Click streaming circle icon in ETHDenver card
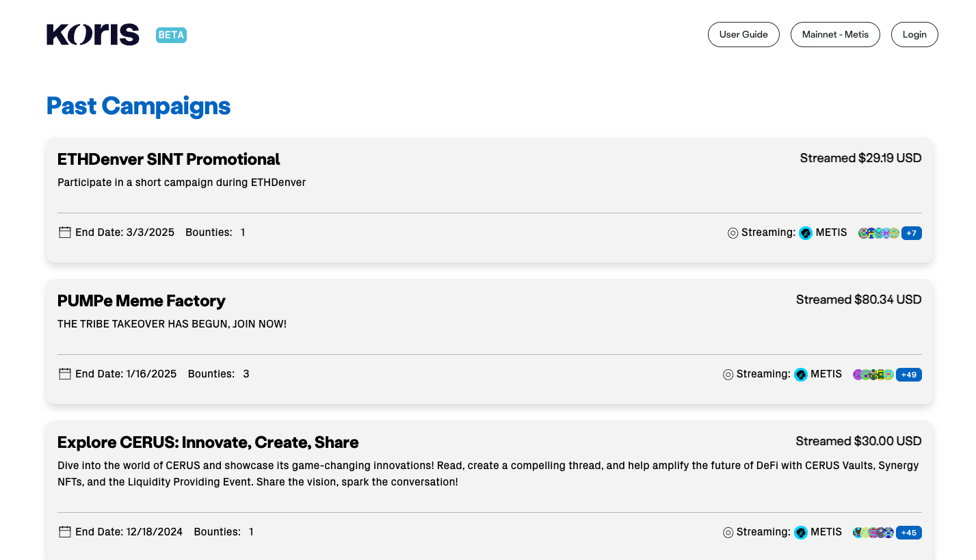 tap(733, 233)
